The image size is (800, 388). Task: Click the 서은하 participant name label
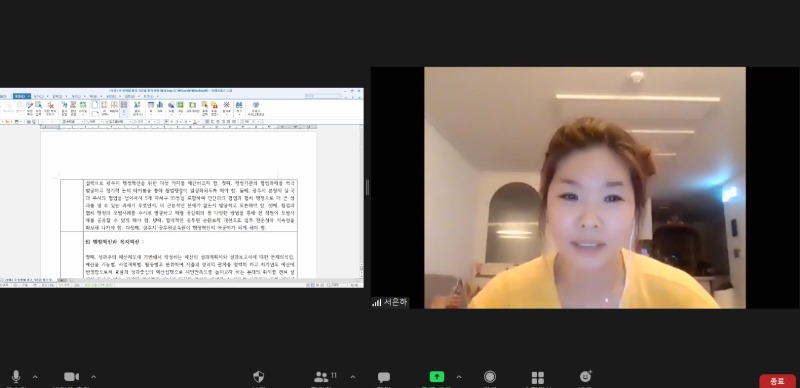(396, 302)
